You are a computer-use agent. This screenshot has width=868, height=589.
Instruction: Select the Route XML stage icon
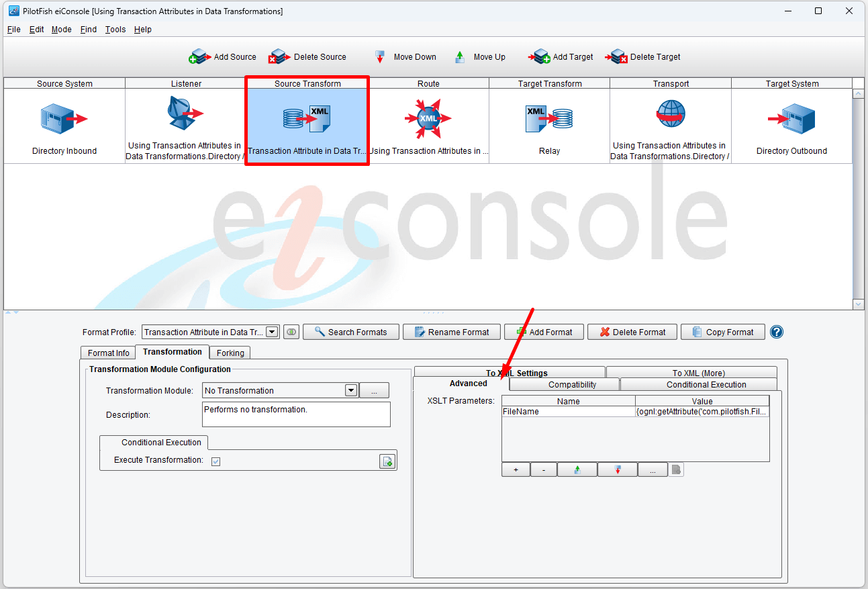[428, 119]
